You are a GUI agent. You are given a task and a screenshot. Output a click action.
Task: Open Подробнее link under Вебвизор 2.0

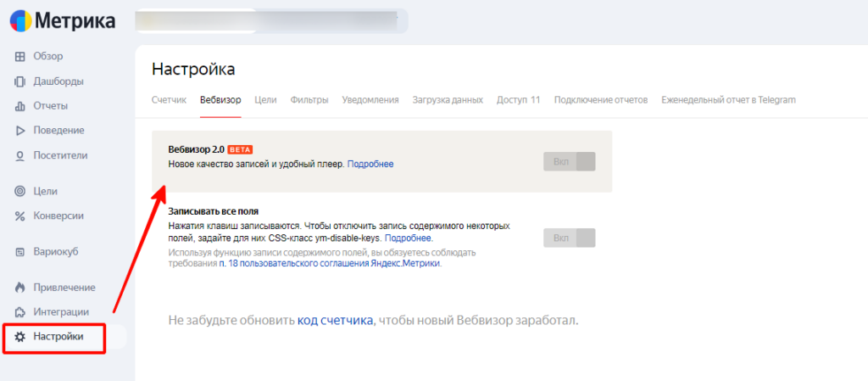(370, 164)
